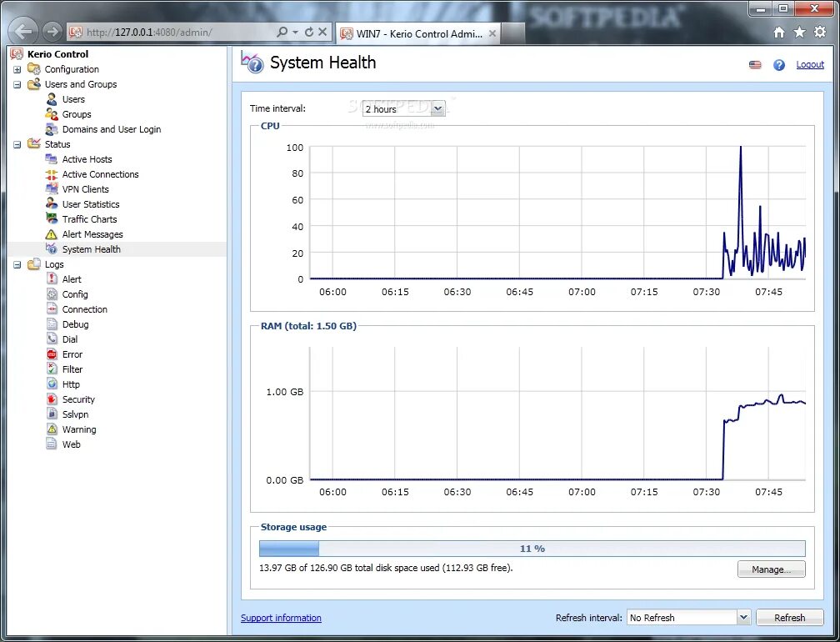Click the Http log icon
This screenshot has width=840, height=642.
[52, 384]
